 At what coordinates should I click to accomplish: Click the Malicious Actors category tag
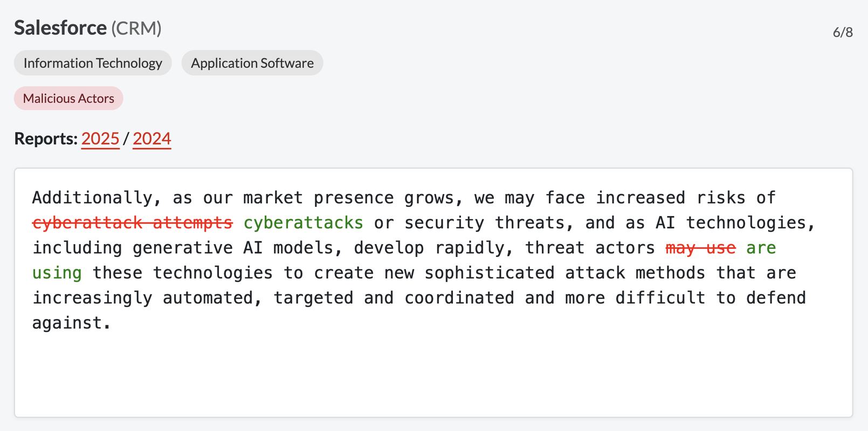click(68, 99)
